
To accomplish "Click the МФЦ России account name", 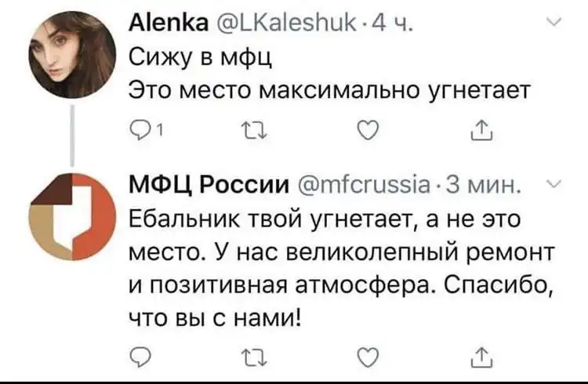I will point(209,186).
